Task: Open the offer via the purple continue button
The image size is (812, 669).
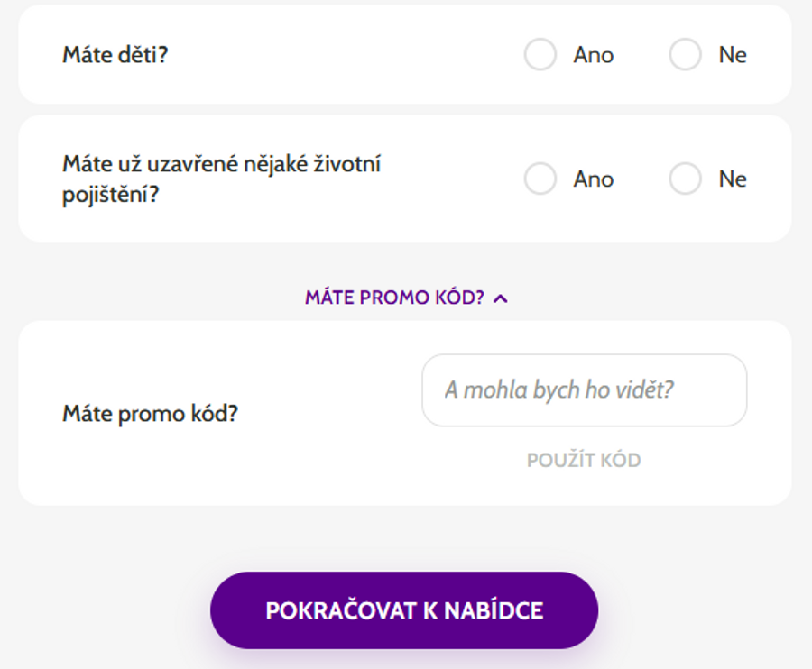Action: [403, 609]
